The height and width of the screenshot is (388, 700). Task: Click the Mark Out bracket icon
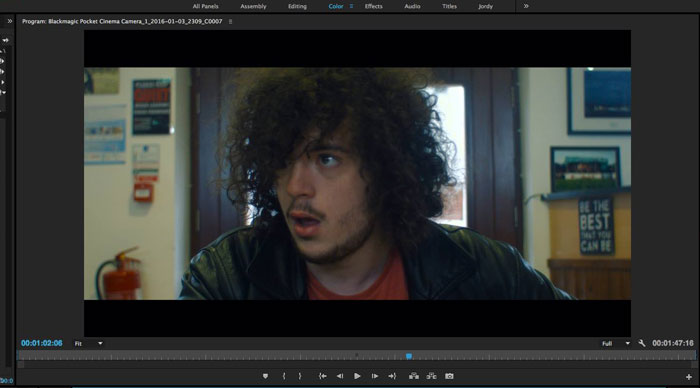tap(300, 376)
